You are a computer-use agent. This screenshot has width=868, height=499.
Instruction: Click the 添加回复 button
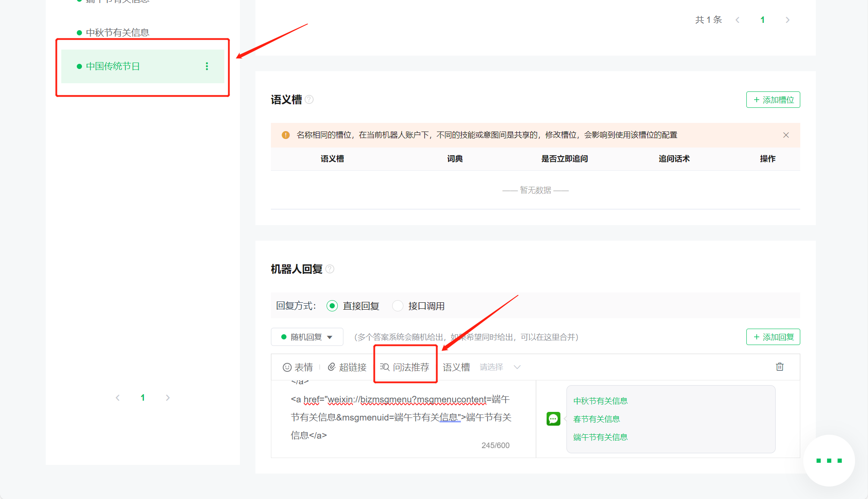tap(773, 337)
